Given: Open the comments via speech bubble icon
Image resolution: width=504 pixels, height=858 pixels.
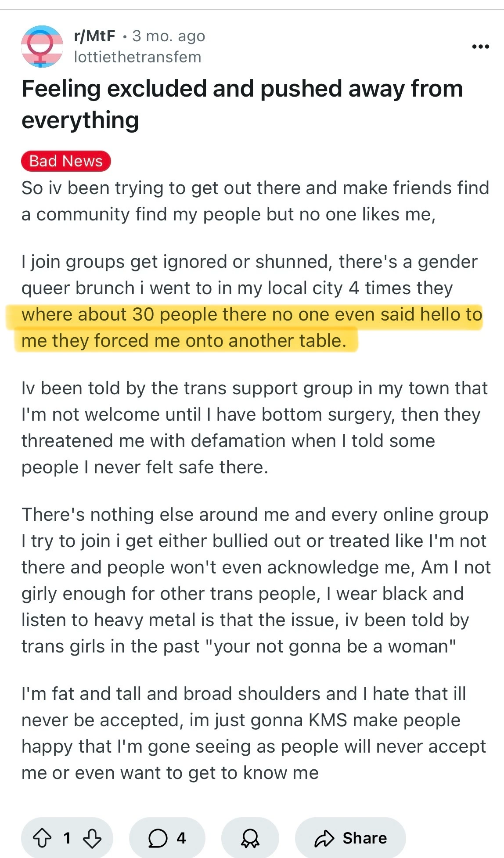Looking at the screenshot, I should click(x=158, y=838).
